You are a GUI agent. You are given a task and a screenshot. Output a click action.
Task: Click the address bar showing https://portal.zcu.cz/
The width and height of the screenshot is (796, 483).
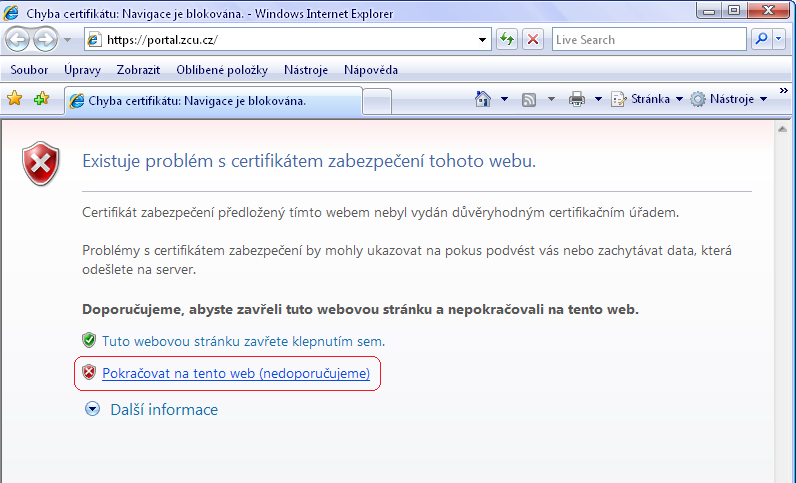(288, 40)
